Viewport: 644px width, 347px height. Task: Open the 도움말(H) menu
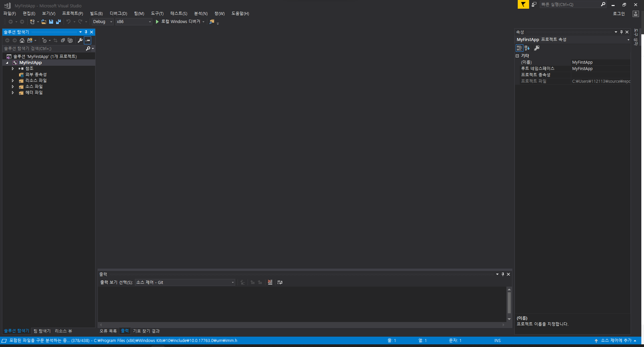click(x=240, y=13)
